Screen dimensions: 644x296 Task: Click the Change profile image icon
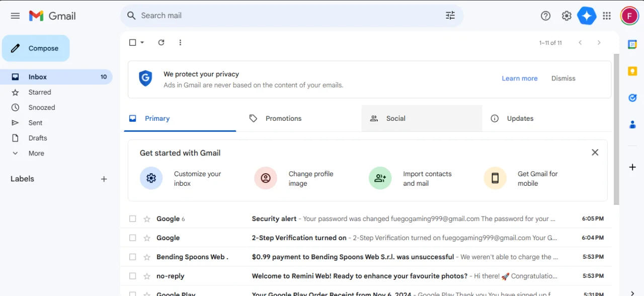tap(266, 178)
